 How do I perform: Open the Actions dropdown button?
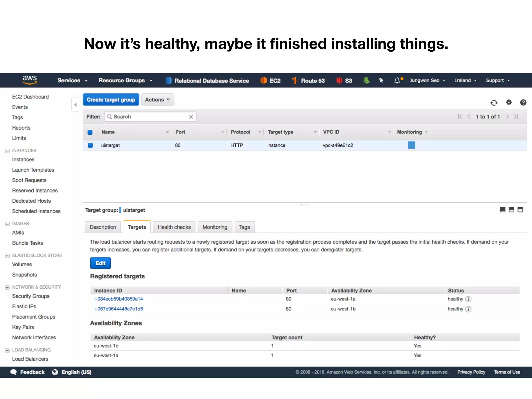point(158,100)
